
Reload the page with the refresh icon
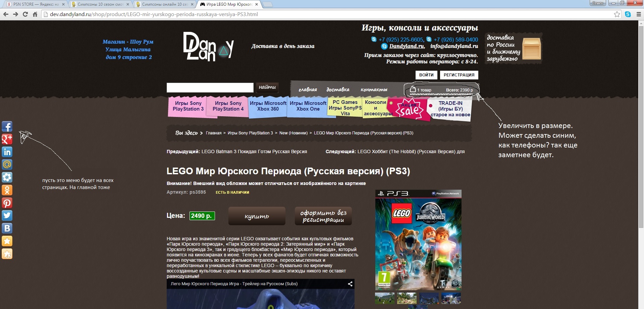(x=25, y=14)
